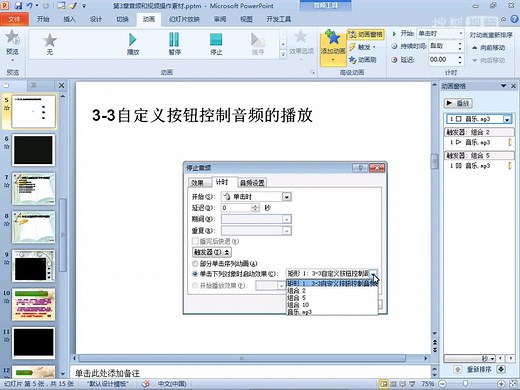
Task: Click the Undo icon in title bar
Action: [29, 6]
